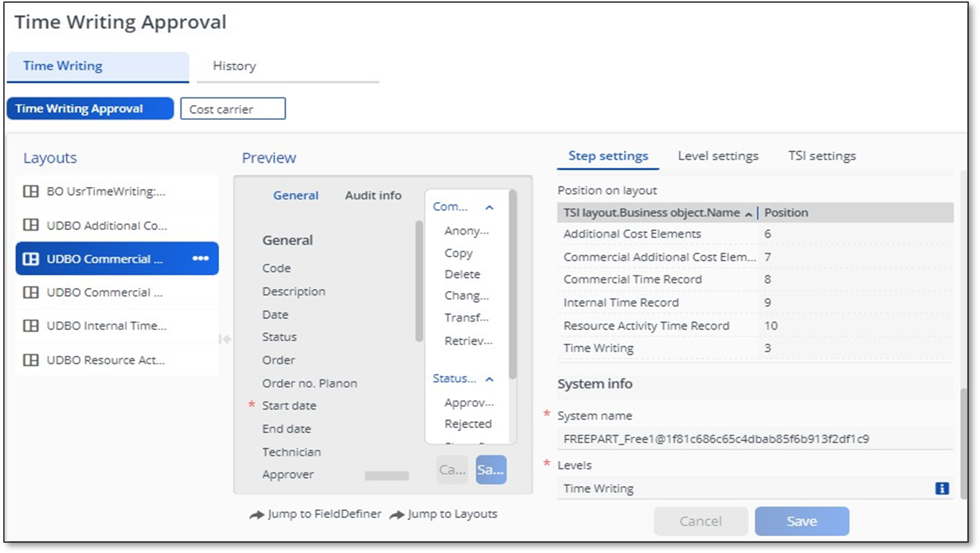Switch to the Time Writing tab

[98, 67]
